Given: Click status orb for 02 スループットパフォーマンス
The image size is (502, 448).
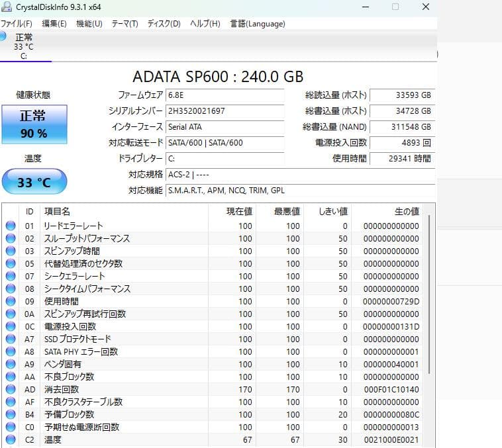Looking at the screenshot, I should [11, 238].
